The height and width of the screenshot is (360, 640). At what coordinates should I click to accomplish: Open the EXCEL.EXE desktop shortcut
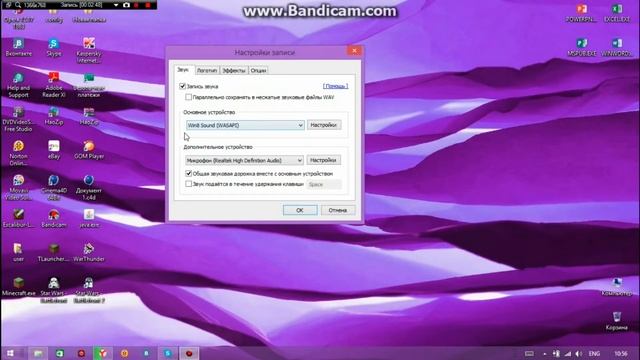pos(617,13)
